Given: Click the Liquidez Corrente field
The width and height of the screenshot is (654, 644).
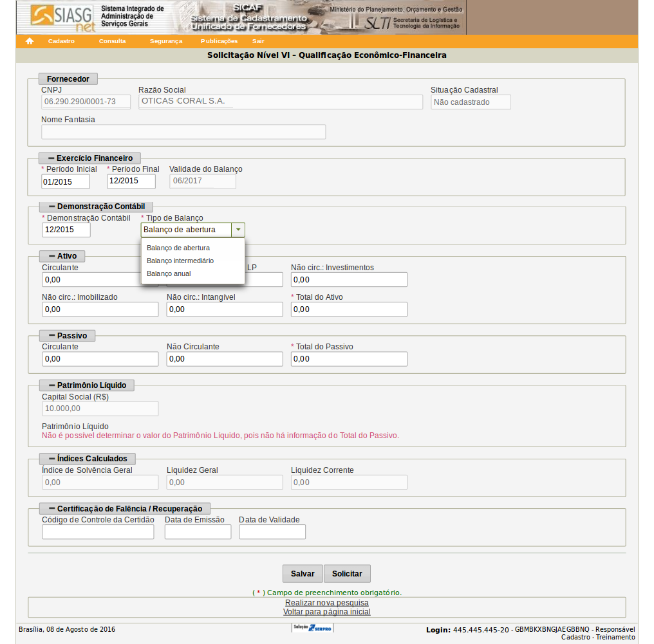Looking at the screenshot, I should tap(349, 483).
